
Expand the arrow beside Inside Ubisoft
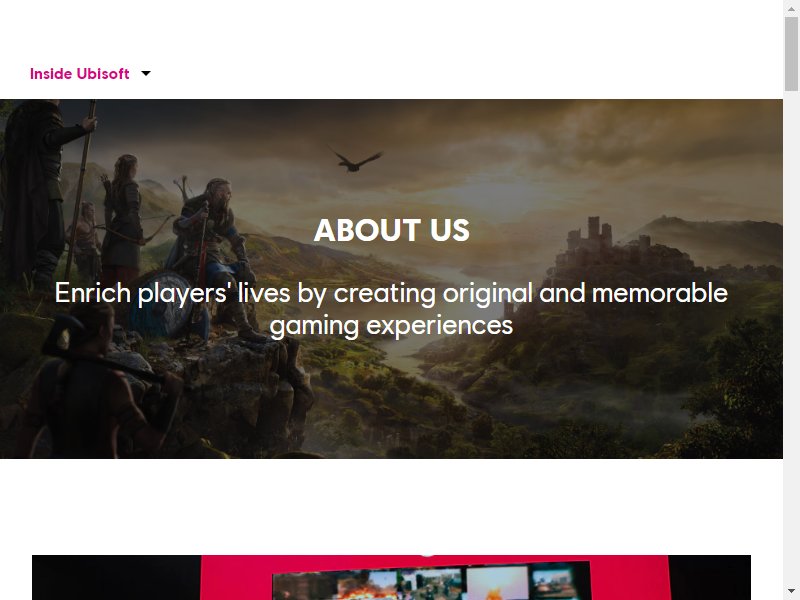point(146,73)
